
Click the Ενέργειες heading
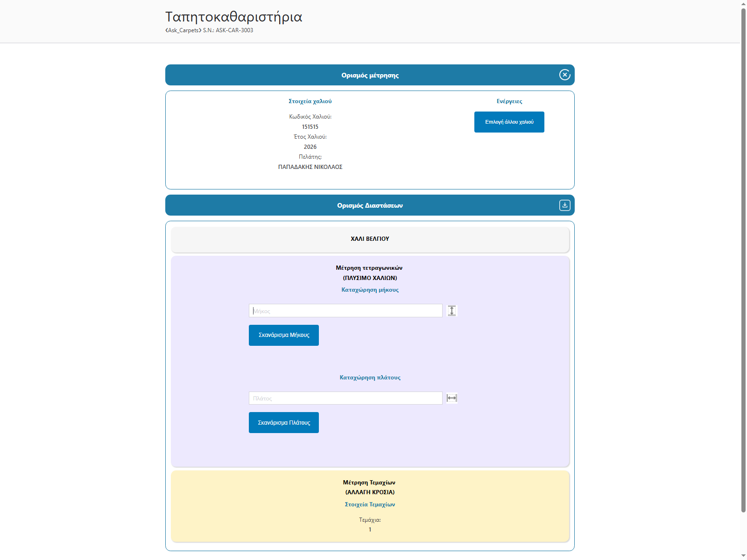[509, 101]
